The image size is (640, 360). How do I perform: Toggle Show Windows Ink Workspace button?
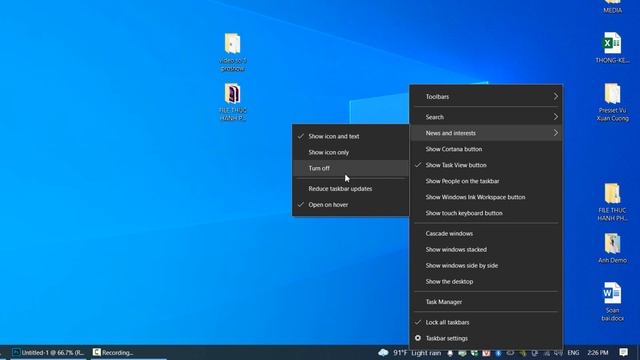click(x=486, y=197)
